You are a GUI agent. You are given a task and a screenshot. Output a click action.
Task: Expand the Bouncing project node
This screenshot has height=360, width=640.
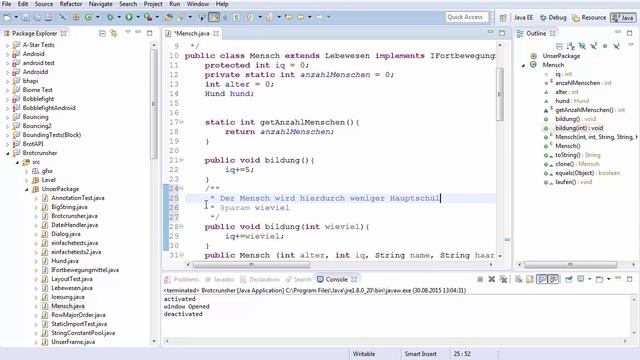7,117
